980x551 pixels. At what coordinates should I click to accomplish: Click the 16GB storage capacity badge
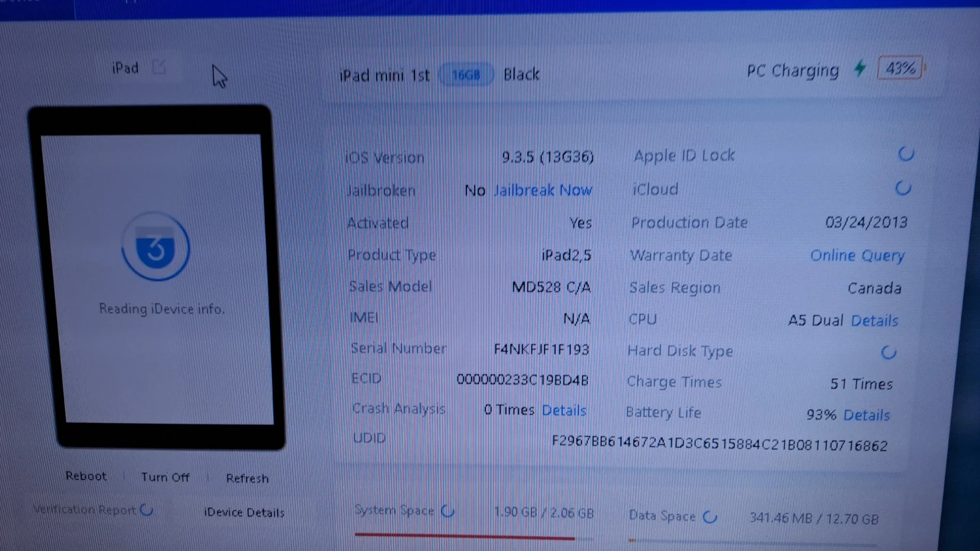click(466, 75)
